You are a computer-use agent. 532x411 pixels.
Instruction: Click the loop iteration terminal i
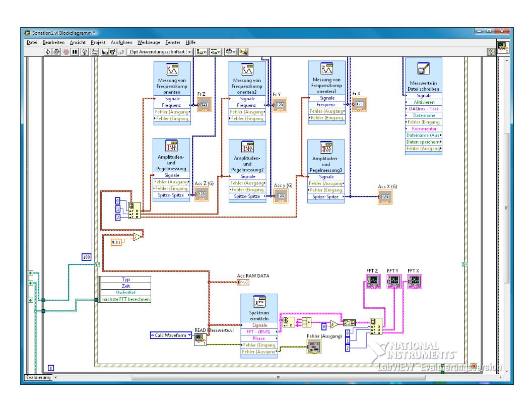(51, 368)
